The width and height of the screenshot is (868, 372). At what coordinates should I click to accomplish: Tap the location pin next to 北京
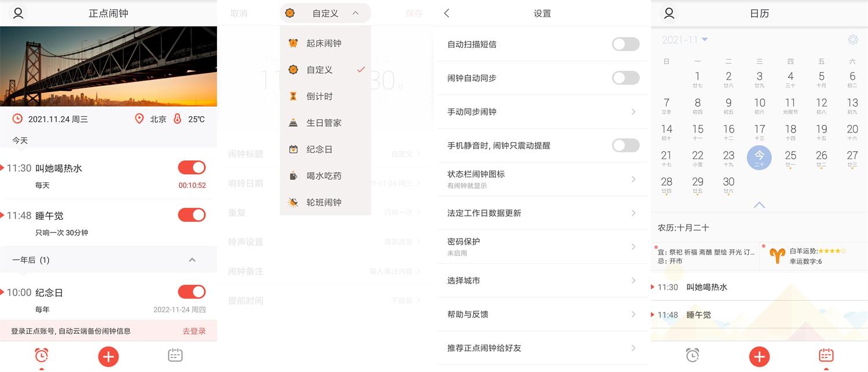pyautogui.click(x=139, y=119)
